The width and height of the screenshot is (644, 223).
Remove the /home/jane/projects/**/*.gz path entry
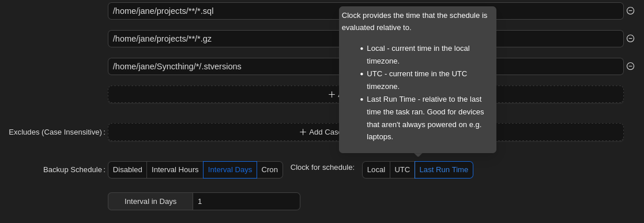point(630,38)
